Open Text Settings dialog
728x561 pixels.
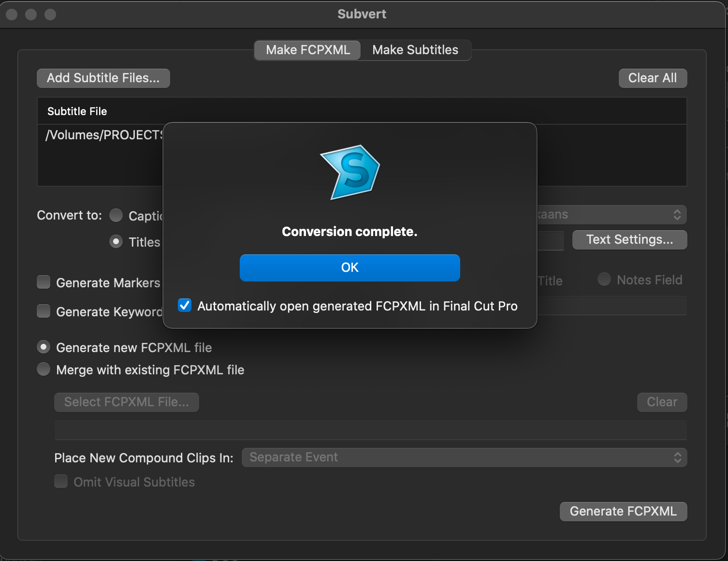[629, 240]
